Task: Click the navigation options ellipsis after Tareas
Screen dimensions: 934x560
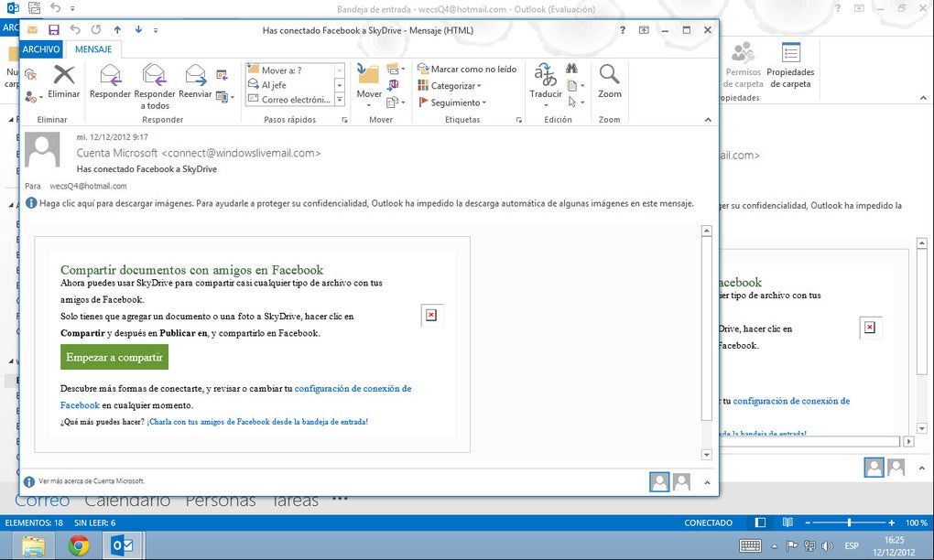Action: (x=340, y=500)
